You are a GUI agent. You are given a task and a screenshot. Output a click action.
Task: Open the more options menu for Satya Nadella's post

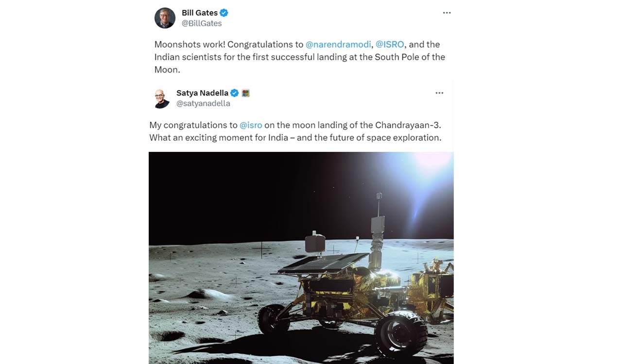click(439, 93)
